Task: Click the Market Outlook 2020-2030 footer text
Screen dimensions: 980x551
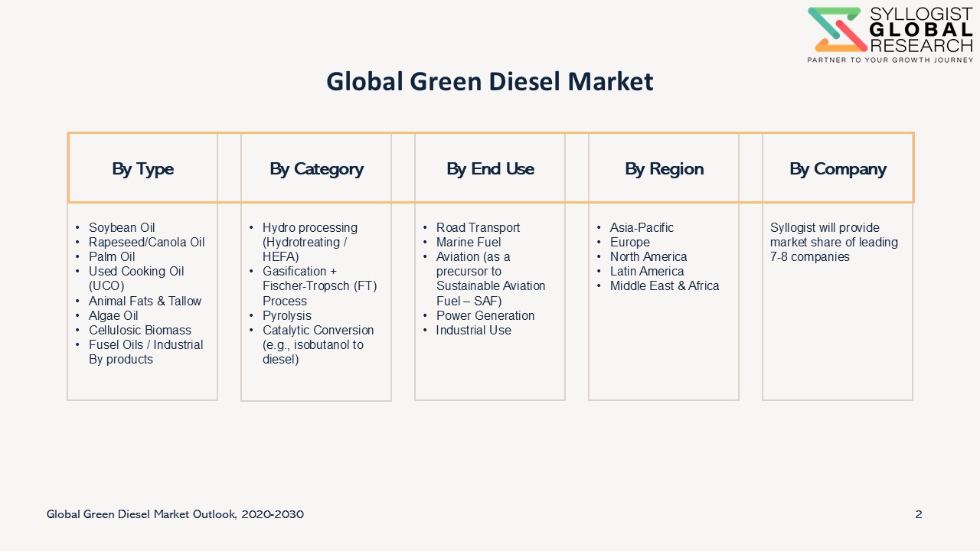Action: (175, 514)
